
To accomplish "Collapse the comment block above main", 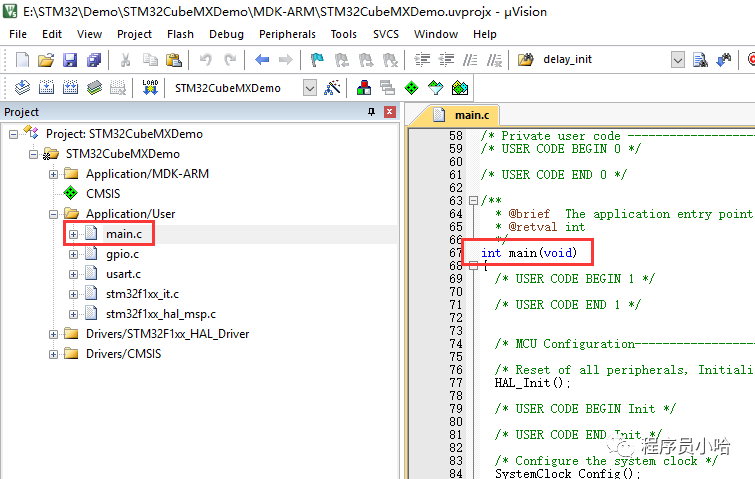I will coord(473,201).
